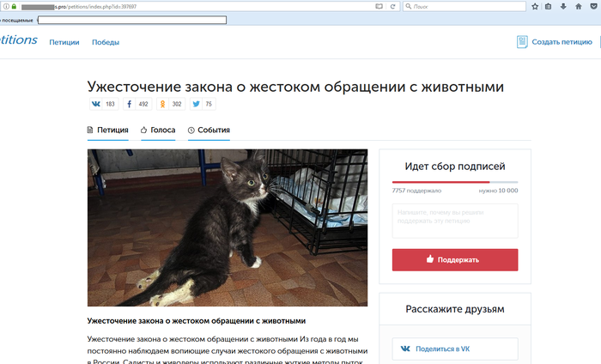Open the Победы navigation menu item

coord(106,42)
